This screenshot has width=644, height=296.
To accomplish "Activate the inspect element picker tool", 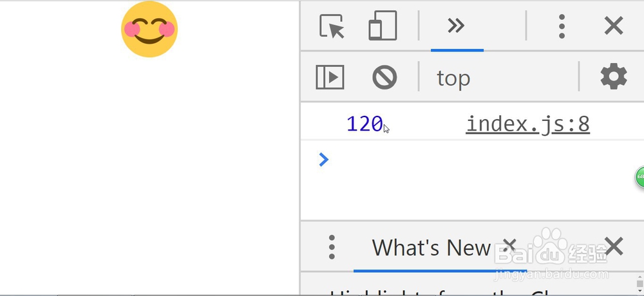I will [x=332, y=26].
